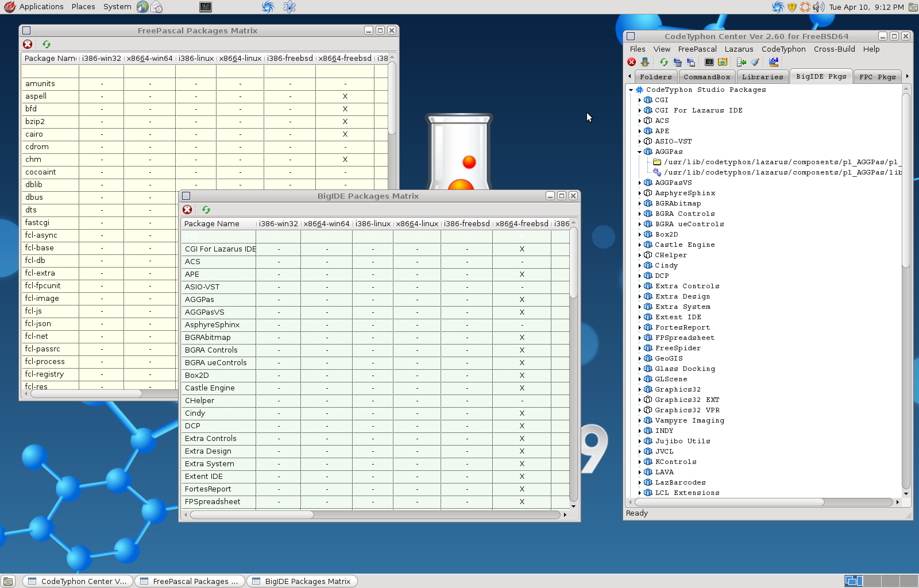Click red stop icon in CodeTyphon Center toolbar
Viewport: 919px width, 588px height.
click(632, 62)
